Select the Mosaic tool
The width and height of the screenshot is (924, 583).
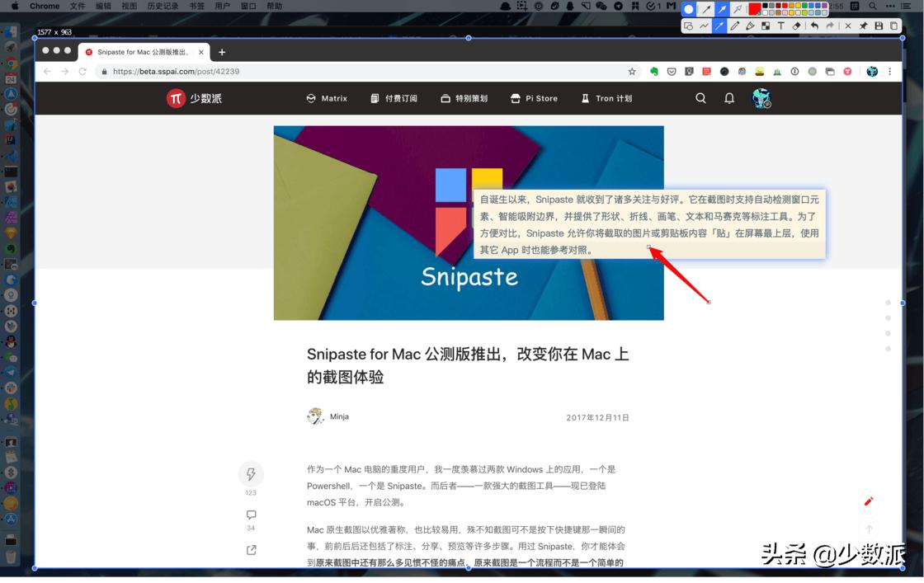(x=766, y=26)
